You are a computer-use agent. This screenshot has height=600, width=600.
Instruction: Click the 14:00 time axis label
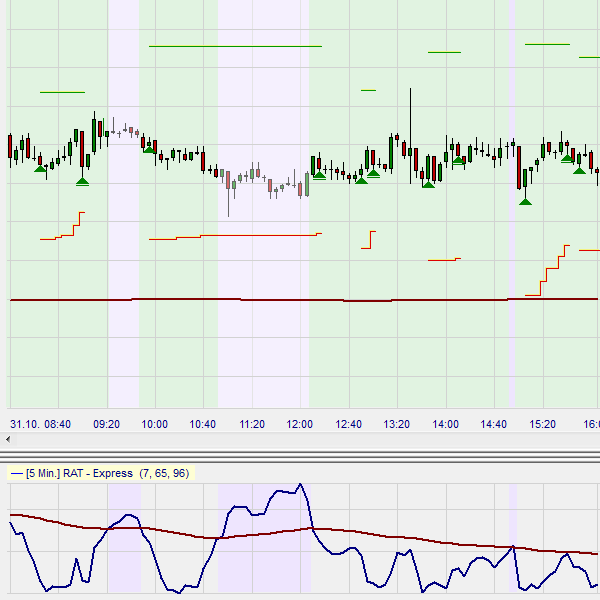[x=445, y=424]
